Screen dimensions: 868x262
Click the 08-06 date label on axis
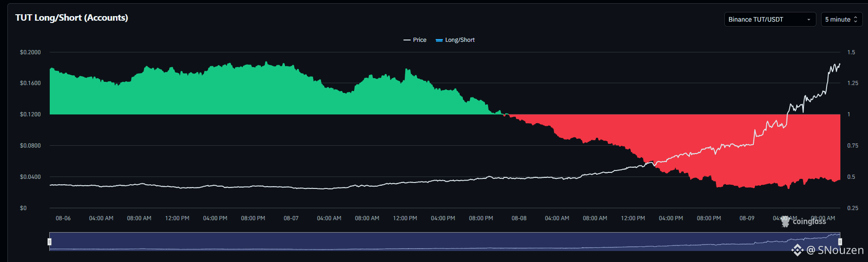click(x=63, y=218)
